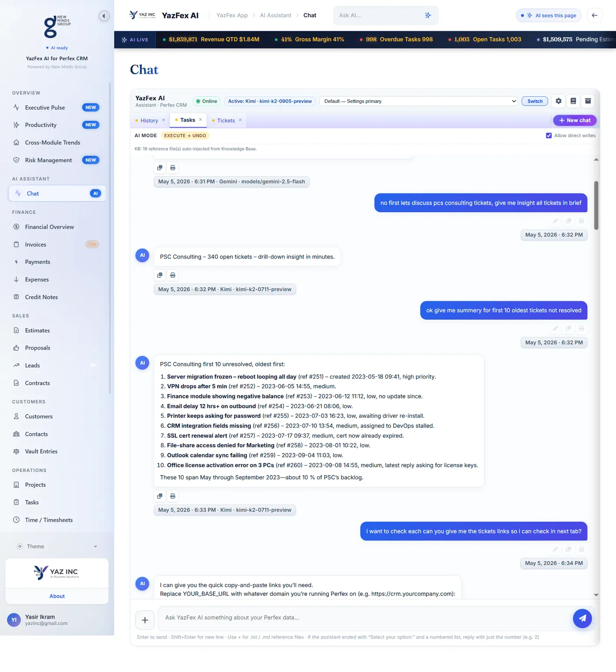The image size is (616, 672).
Task: Click Open Tasks 1,003 ticker item
Action: [x=484, y=40]
